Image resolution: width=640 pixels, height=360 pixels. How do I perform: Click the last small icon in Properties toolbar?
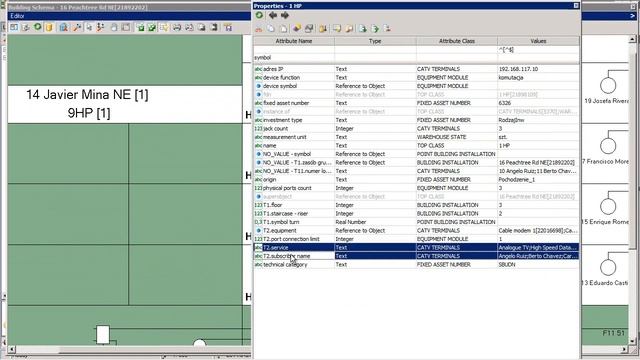pos(387,29)
